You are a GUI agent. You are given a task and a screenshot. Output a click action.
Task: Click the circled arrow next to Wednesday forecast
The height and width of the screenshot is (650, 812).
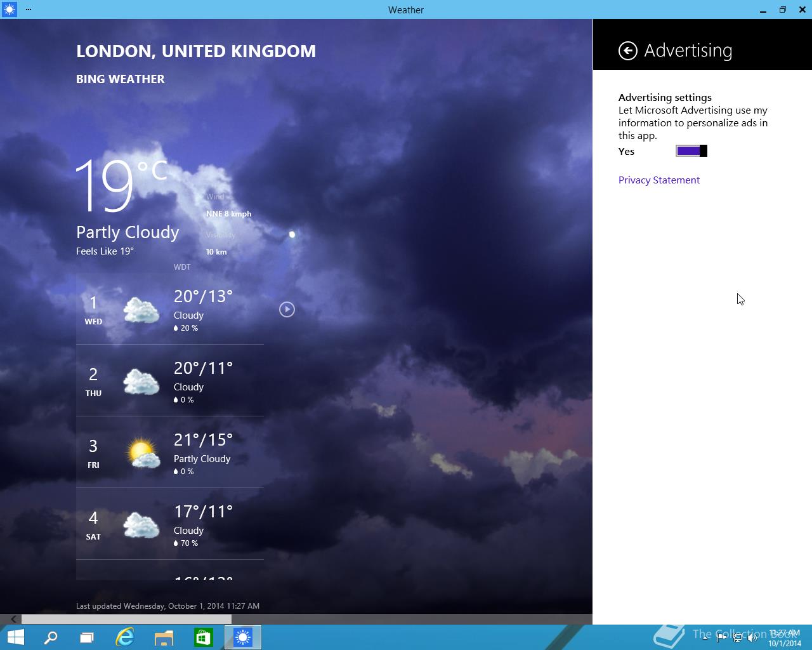tap(287, 309)
